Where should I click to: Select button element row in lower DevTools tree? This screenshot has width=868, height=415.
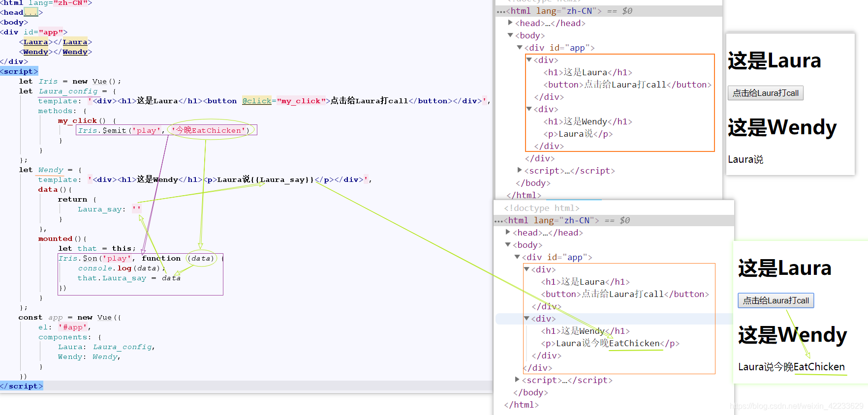625,294
